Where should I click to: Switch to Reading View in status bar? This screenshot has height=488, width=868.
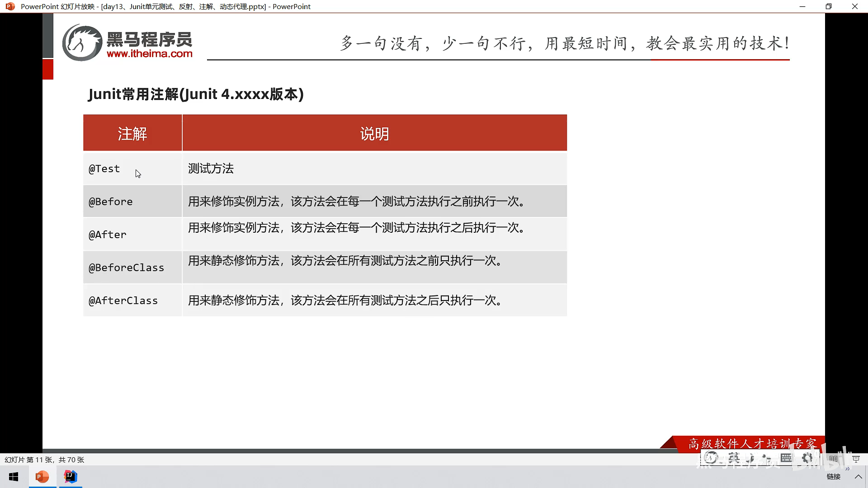833,459
